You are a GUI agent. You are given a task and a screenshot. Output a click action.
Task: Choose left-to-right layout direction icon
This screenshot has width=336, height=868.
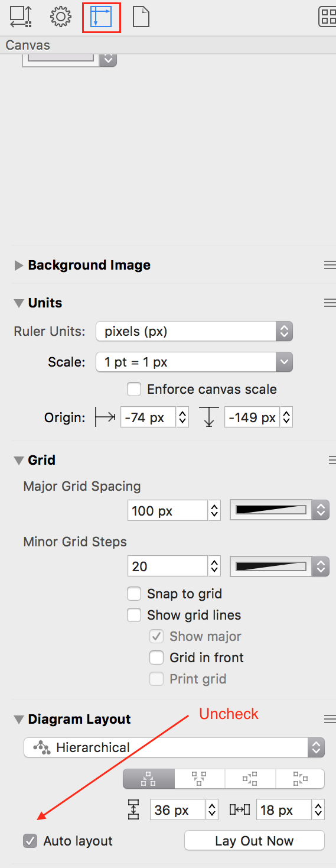pos(250,779)
